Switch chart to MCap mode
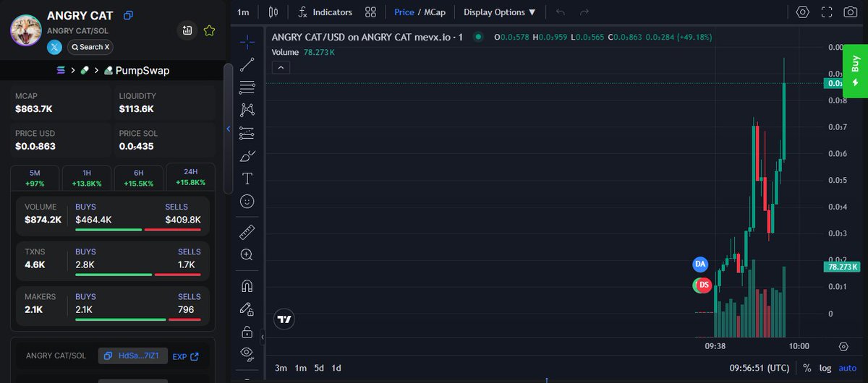This screenshot has width=868, height=383. click(x=434, y=12)
